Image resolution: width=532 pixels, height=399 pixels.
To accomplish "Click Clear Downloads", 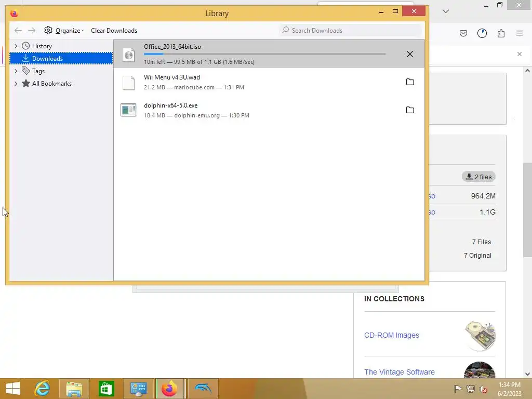I will (x=114, y=31).
